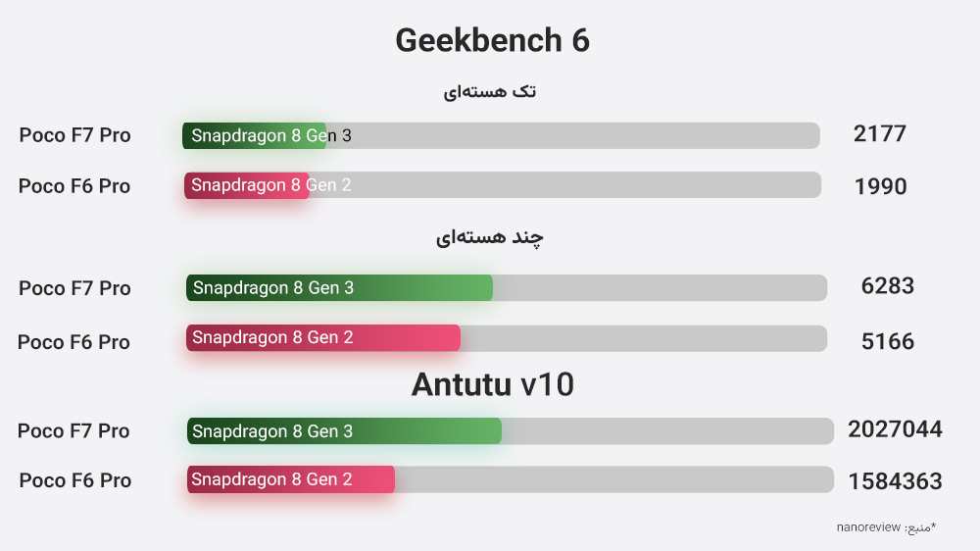
Task: Click the score value 6283
Action: [x=888, y=286]
